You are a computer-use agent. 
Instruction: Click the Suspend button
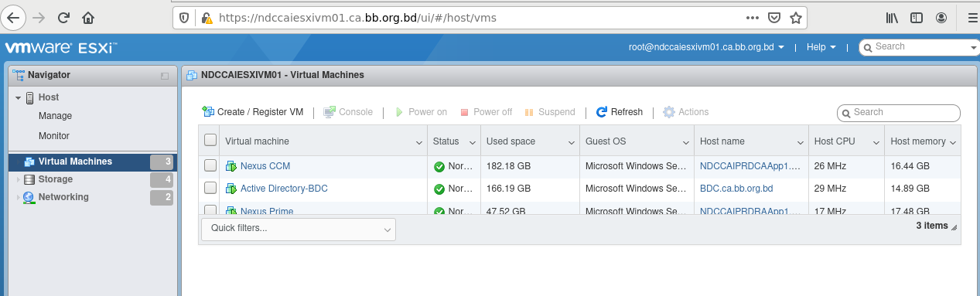pos(550,112)
